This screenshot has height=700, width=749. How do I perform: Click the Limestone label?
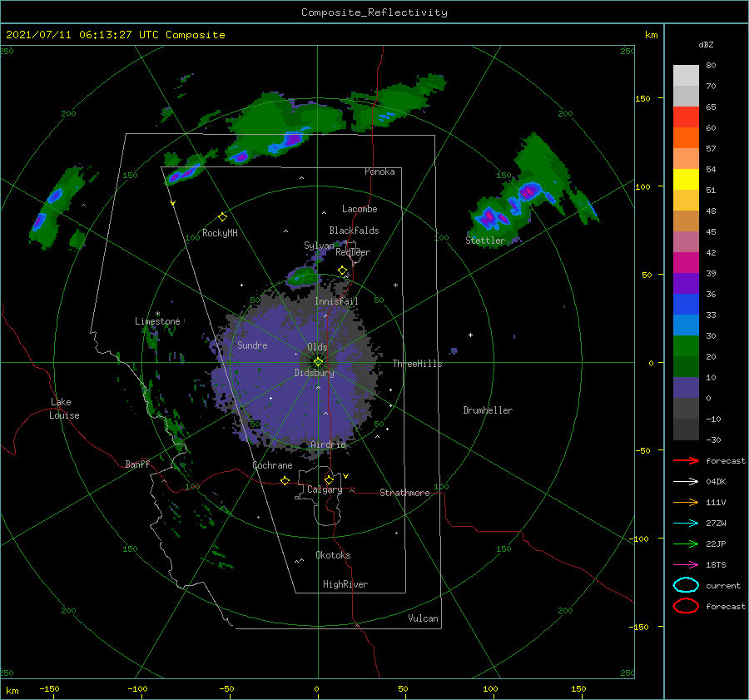[157, 321]
